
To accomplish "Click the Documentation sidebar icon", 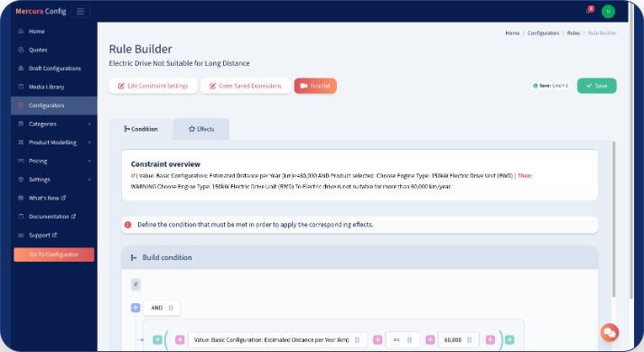I will pyautogui.click(x=21, y=217).
